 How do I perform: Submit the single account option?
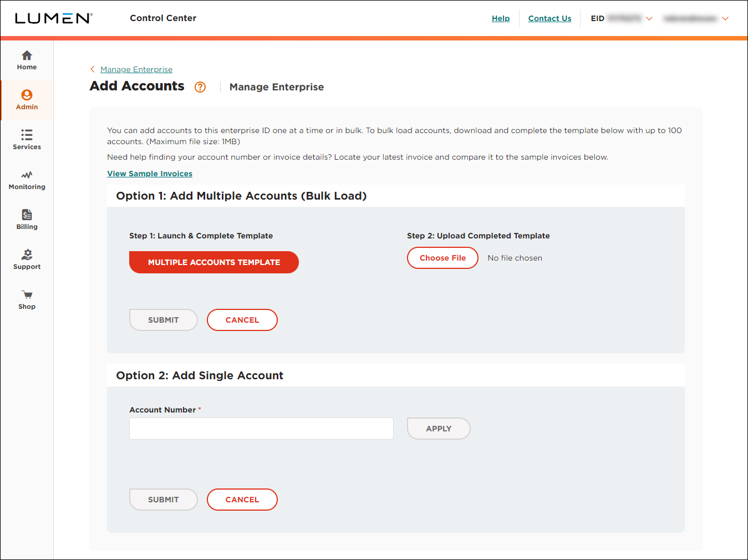(x=164, y=500)
